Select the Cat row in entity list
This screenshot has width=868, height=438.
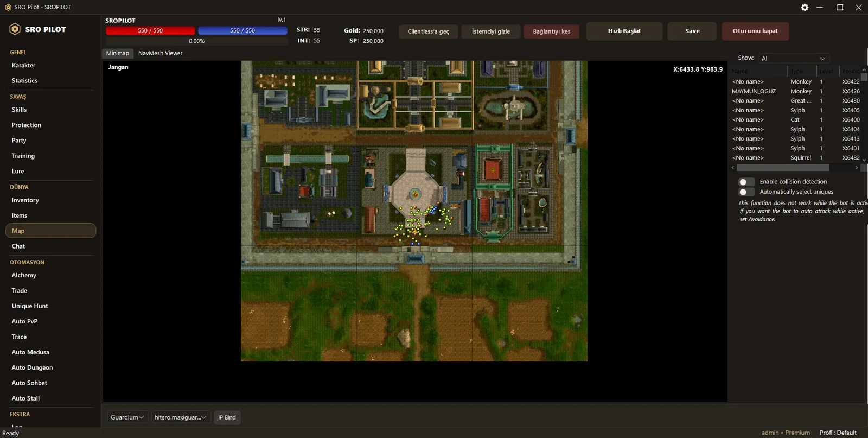click(796, 120)
